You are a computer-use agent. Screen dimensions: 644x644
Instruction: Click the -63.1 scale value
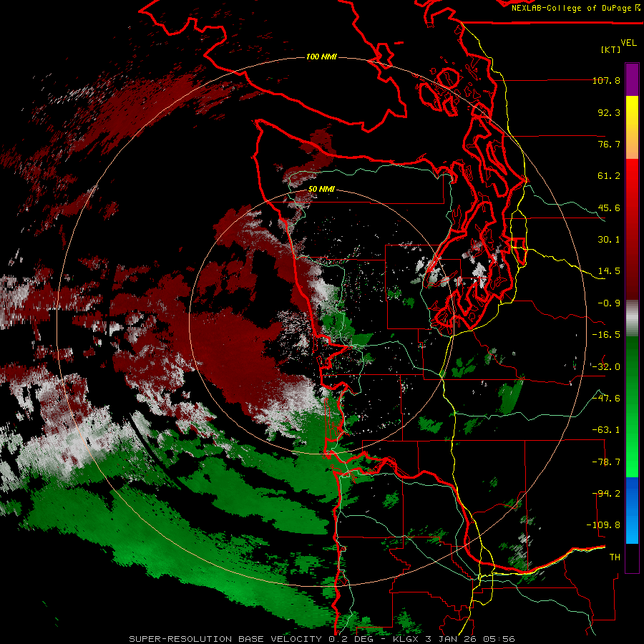pyautogui.click(x=606, y=430)
